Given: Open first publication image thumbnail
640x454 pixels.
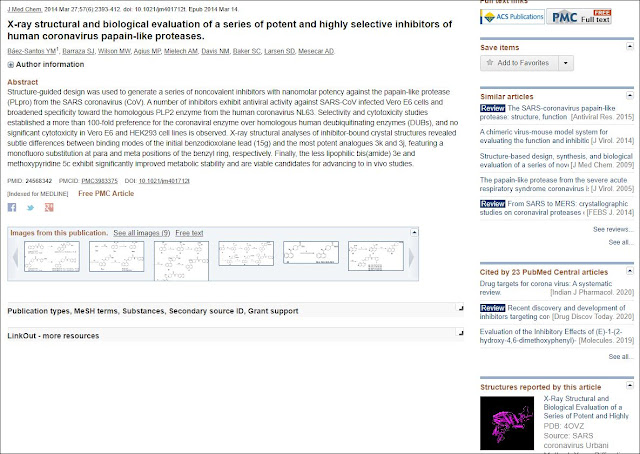Looking at the screenshot, I should 52,256.
